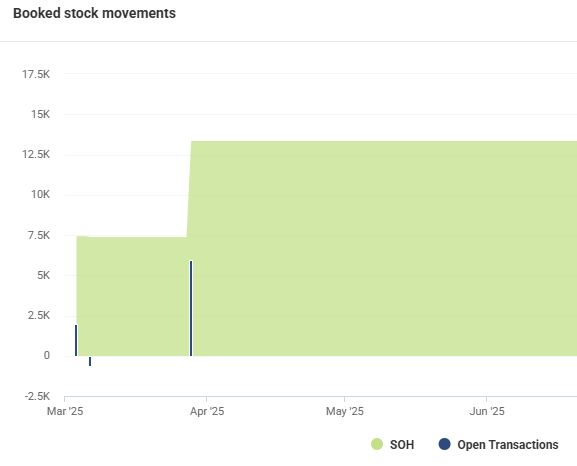The width and height of the screenshot is (577, 466).
Task: Select the tall open transaction bar near April
Action: coord(191,308)
